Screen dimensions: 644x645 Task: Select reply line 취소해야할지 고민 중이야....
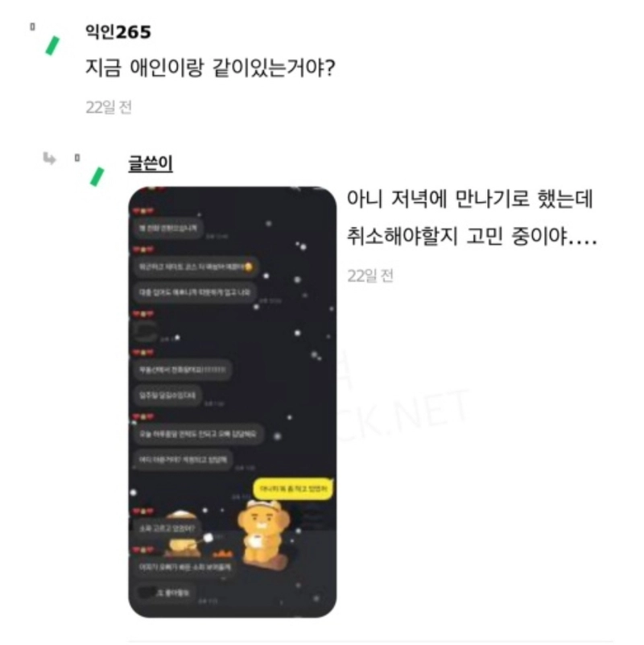(x=472, y=237)
